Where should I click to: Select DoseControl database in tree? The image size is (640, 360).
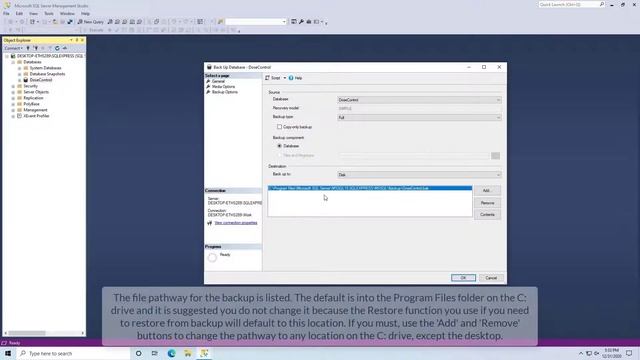pos(40,80)
